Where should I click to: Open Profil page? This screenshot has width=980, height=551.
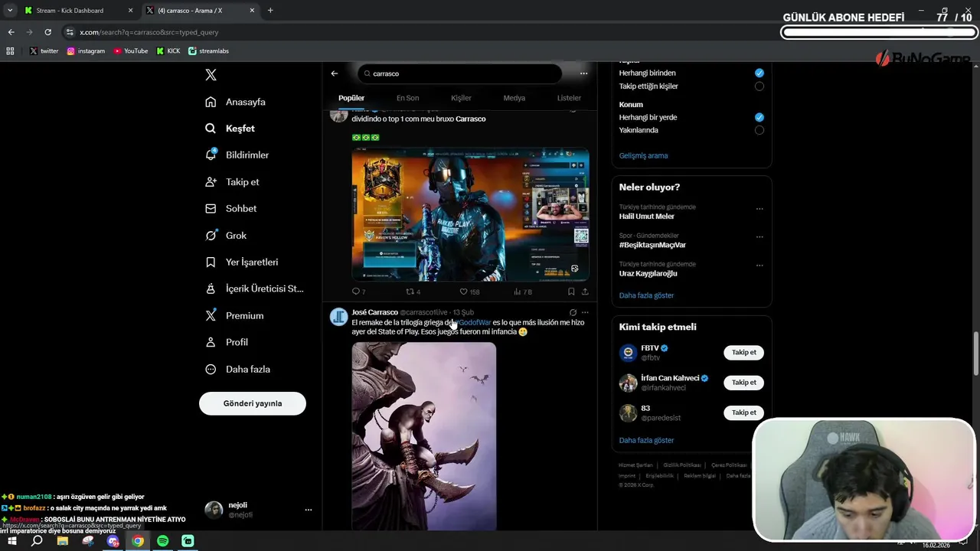pos(227,342)
